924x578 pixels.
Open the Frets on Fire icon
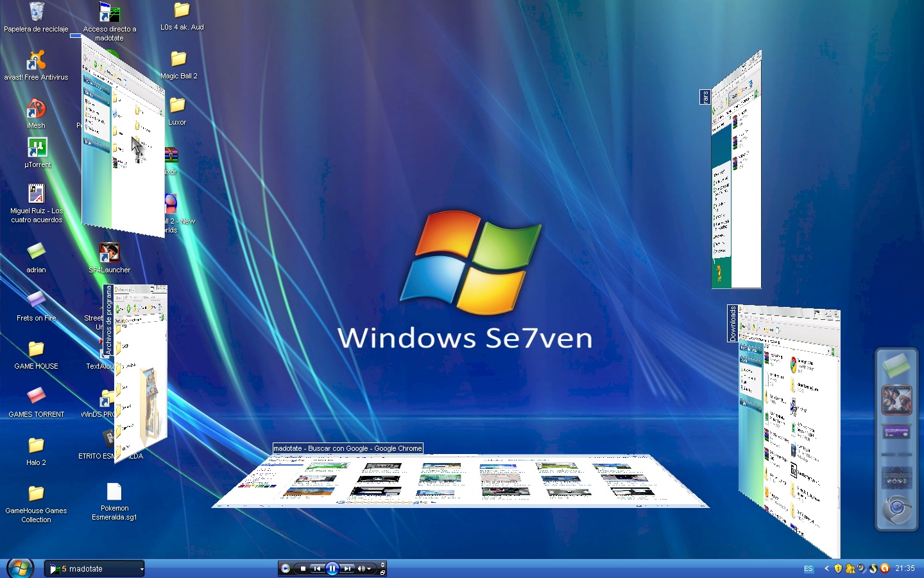point(36,306)
